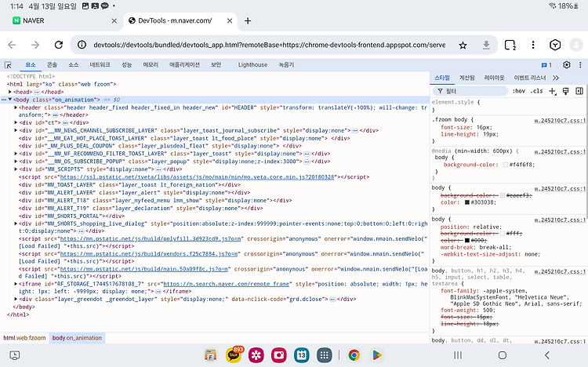588x367 pixels.
Task: Open DevTools three-dot customize menu
Action: tap(580, 64)
